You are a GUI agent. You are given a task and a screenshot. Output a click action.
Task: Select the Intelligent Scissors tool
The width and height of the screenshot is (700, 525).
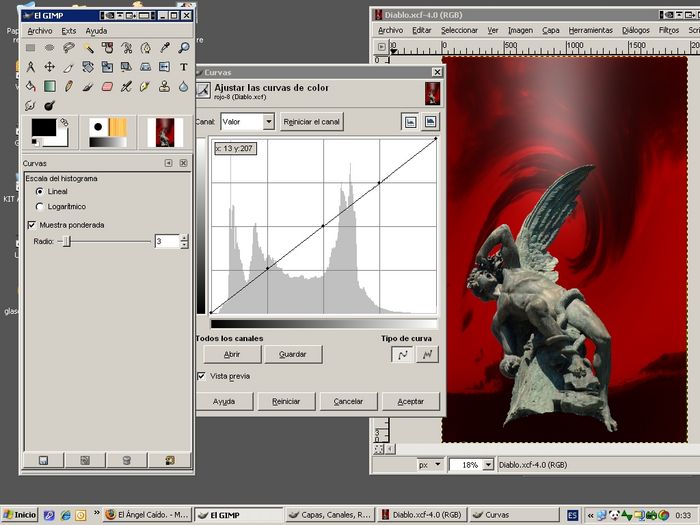tap(126, 48)
